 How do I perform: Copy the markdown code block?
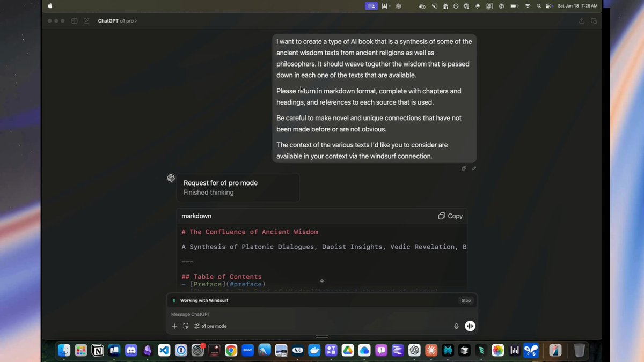click(450, 216)
